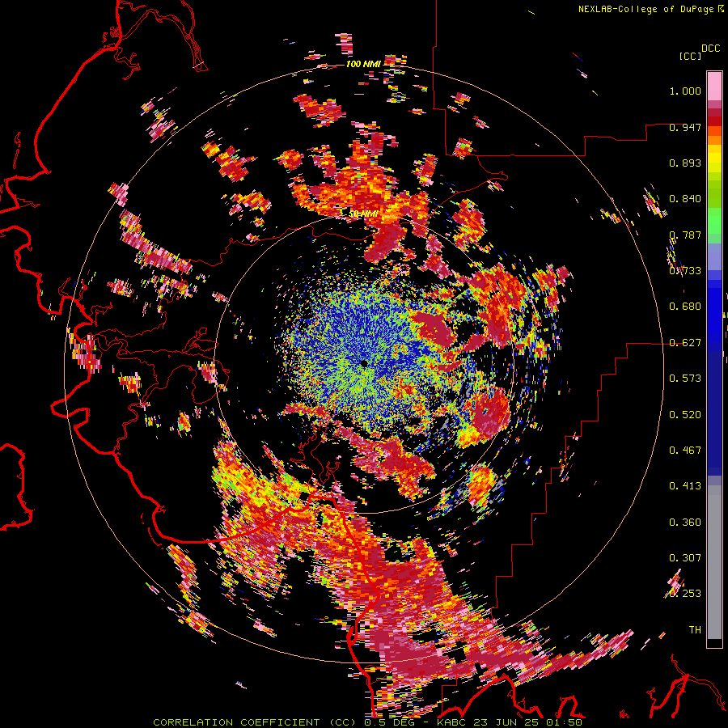
Task: Select the 0.467 color scale value
Action: tap(685, 450)
